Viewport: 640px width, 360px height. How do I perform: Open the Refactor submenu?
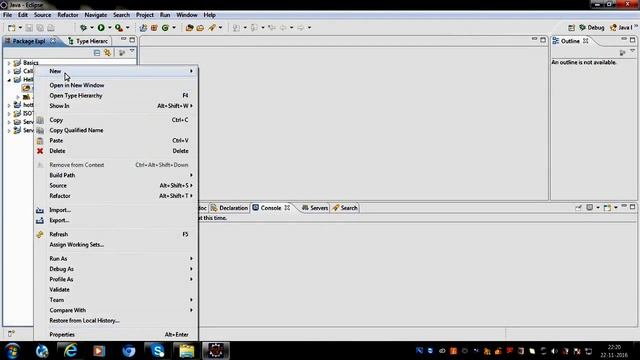116,196
